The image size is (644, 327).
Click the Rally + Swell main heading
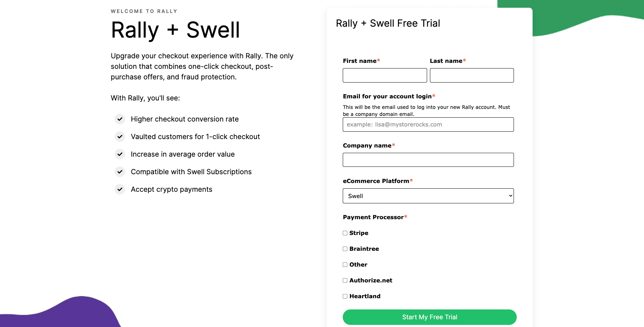pyautogui.click(x=175, y=30)
